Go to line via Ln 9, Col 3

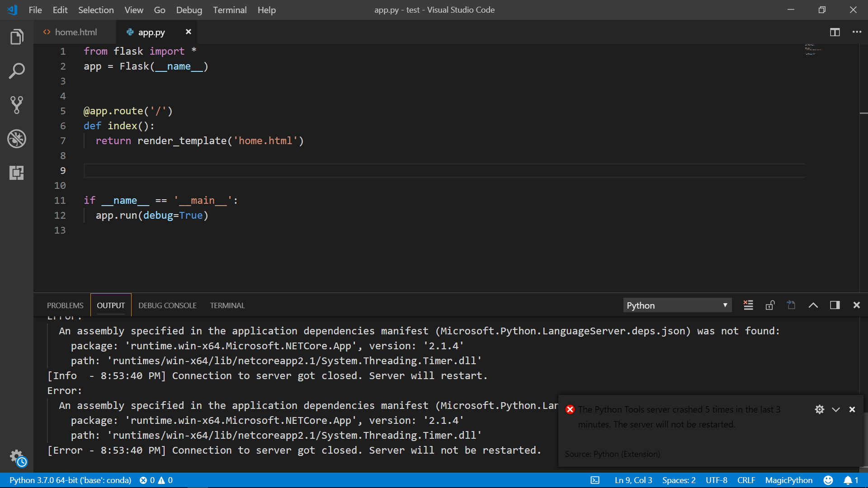pyautogui.click(x=633, y=480)
